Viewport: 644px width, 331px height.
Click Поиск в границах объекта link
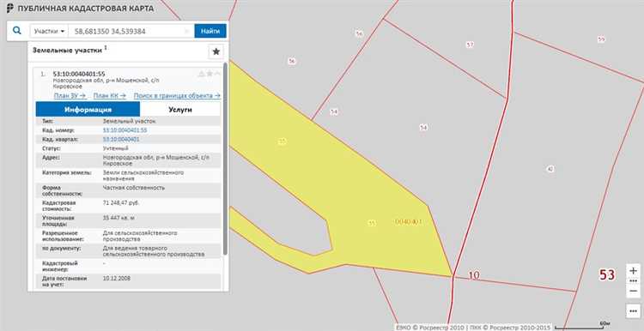point(177,95)
